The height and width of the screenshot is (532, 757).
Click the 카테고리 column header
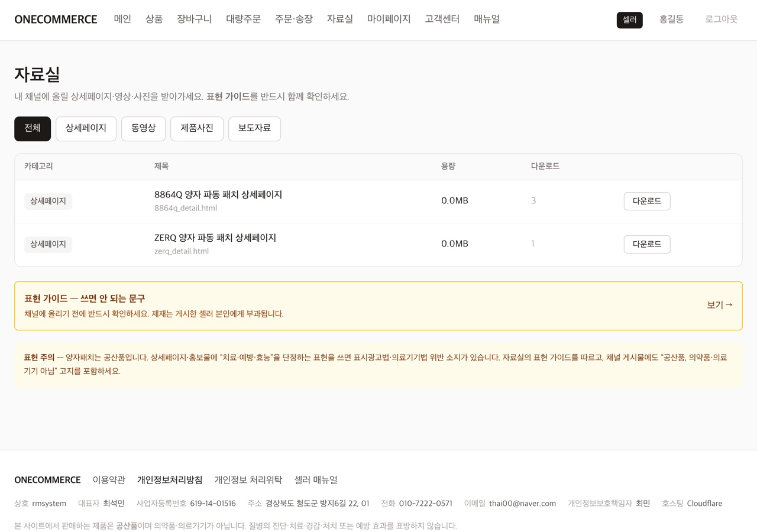[38, 166]
